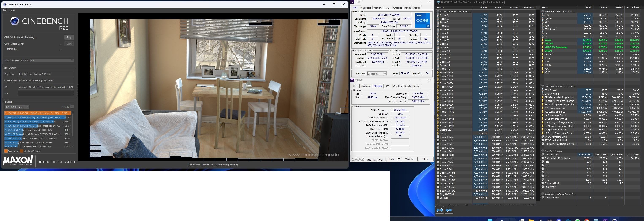Screen dimensions: 644x221
Task: Click the DRAM Frequency value in CPU-Z
Action: click(400, 110)
